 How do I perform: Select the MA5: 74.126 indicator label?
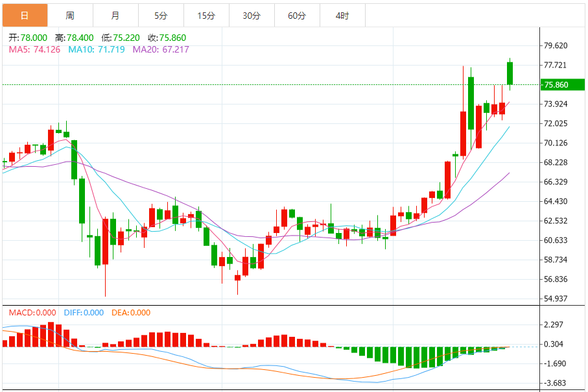click(34, 49)
